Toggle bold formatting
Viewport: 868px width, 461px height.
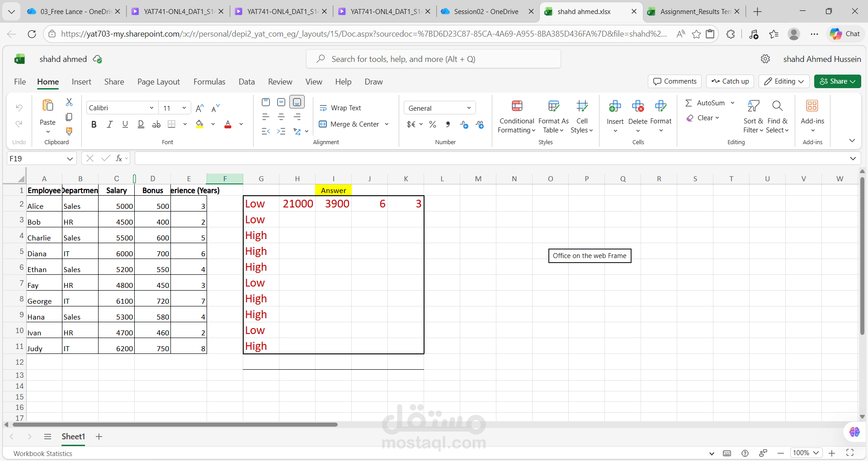pyautogui.click(x=94, y=124)
